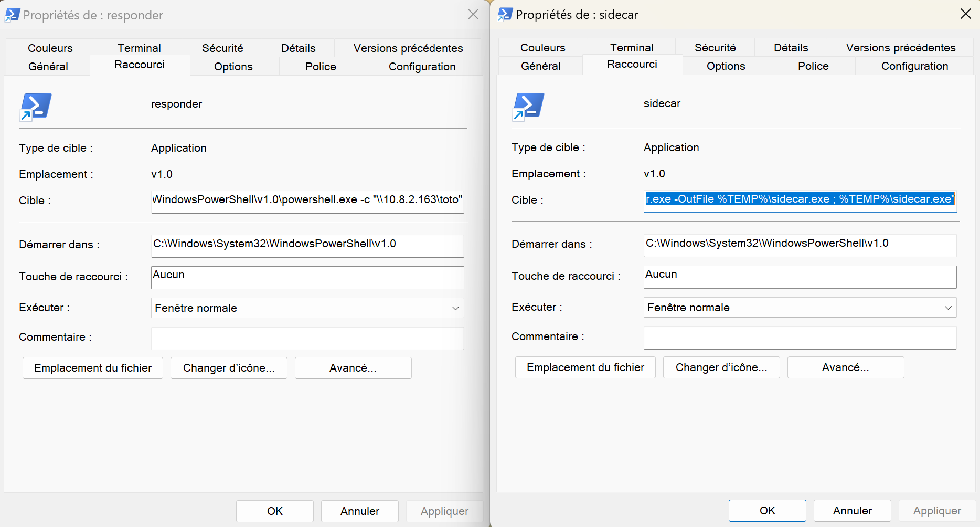The width and height of the screenshot is (980, 527).
Task: Click the PowerShell shortcut icon in responder window
Action: pos(36,107)
